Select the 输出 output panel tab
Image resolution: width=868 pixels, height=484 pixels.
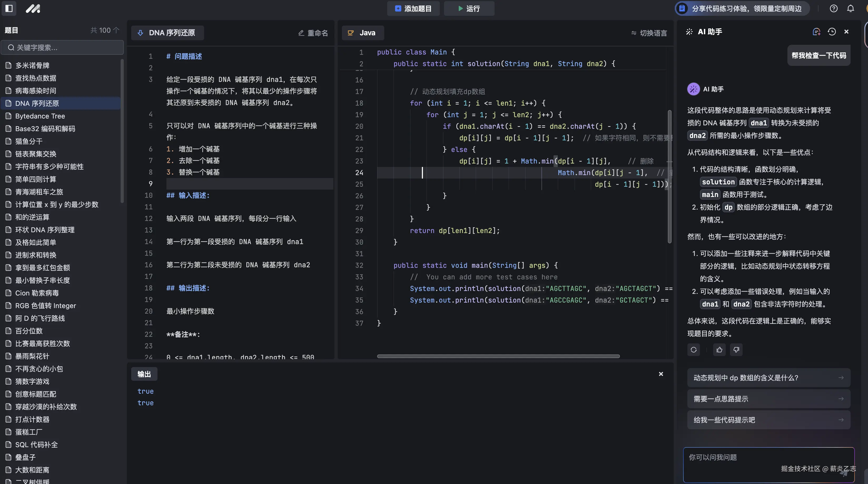(144, 374)
